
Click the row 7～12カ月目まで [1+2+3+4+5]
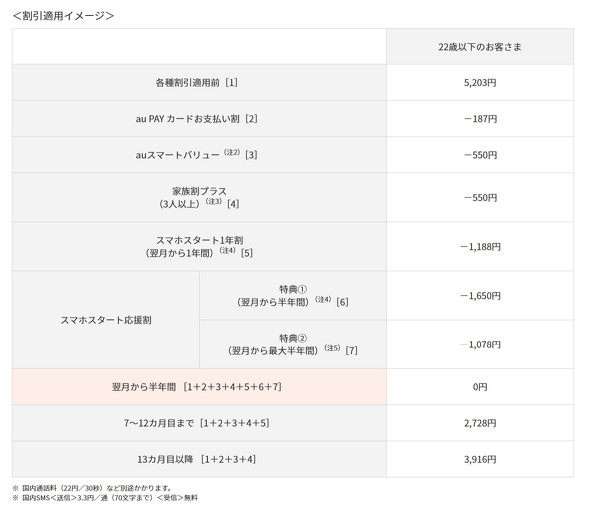[199, 423]
